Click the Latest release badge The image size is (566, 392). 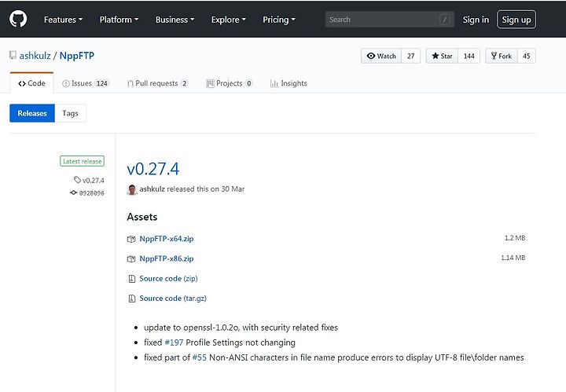(x=82, y=161)
